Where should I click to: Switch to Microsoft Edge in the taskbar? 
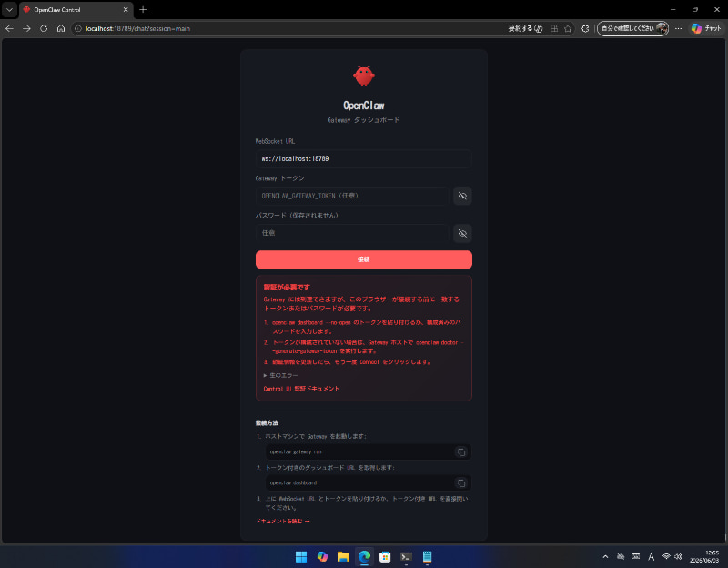coord(364,556)
